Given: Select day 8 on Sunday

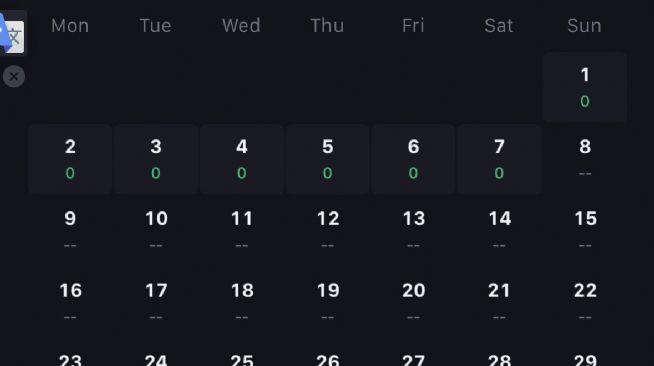Looking at the screenshot, I should pos(585,159).
